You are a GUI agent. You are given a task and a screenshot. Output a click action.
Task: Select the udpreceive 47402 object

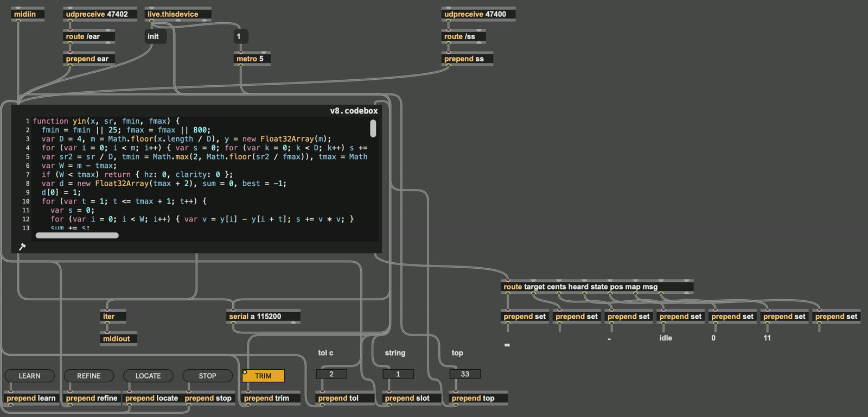point(99,14)
